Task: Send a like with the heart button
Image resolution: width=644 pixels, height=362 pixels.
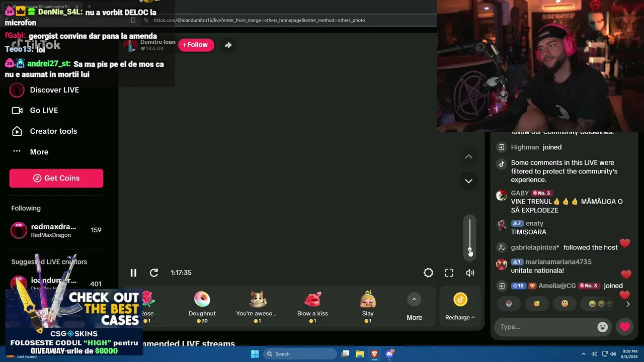Action: 625,327
